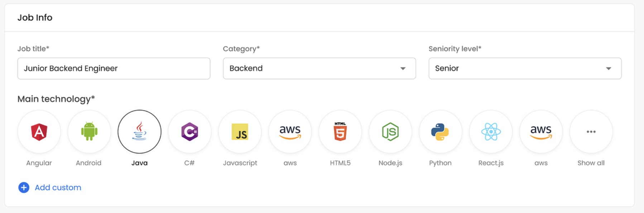Focus the Job title input field
The width and height of the screenshot is (644, 213).
point(114,68)
